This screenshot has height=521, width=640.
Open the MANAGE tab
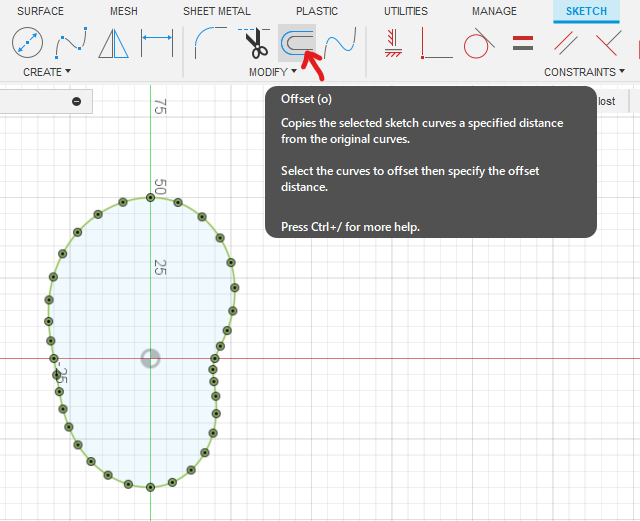494,12
